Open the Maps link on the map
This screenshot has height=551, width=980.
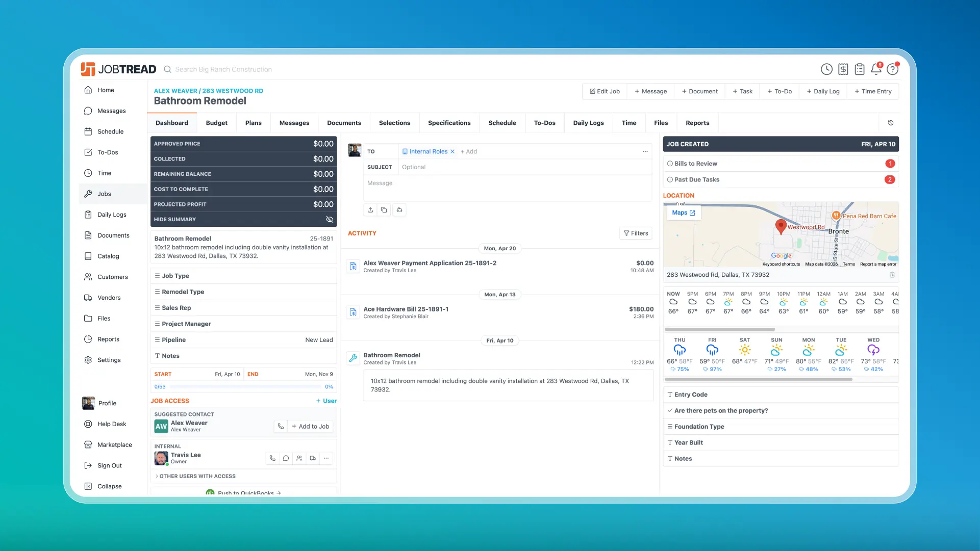[x=684, y=213]
